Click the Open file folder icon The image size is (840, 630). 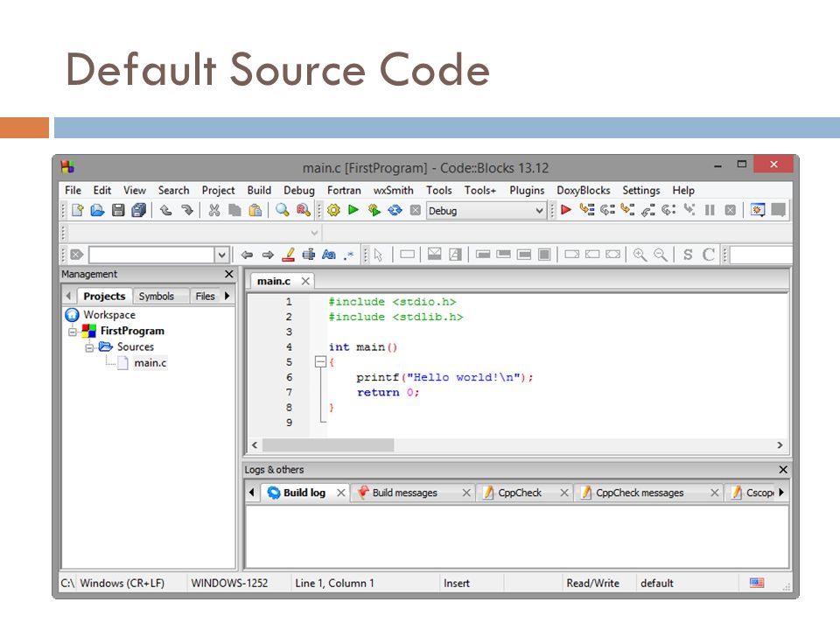(97, 211)
